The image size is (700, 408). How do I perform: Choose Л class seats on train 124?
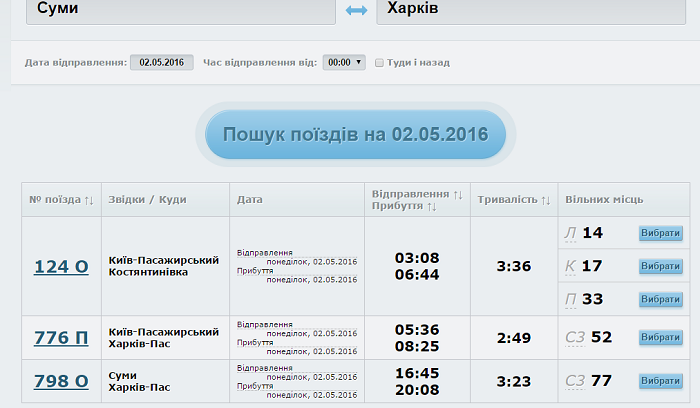tap(660, 233)
